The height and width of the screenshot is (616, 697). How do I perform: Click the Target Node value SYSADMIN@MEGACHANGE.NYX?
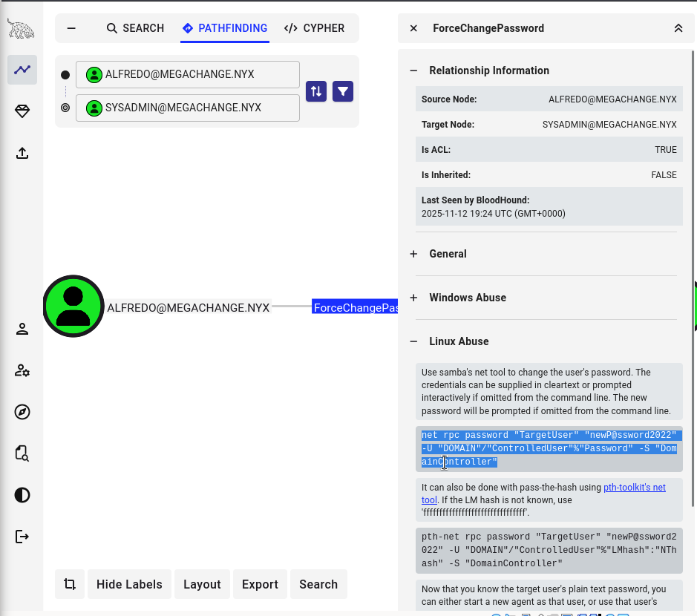tap(609, 125)
